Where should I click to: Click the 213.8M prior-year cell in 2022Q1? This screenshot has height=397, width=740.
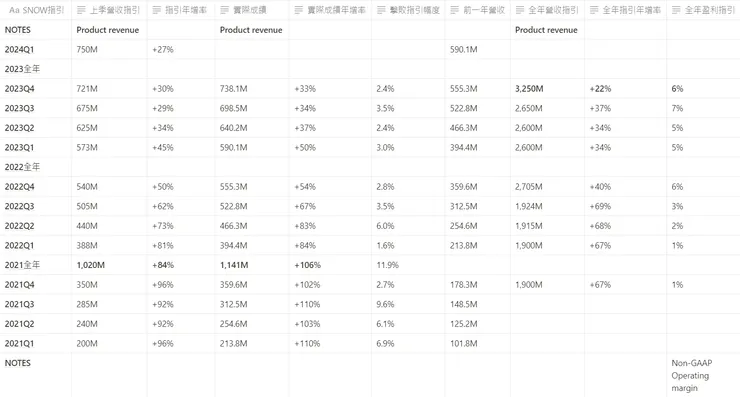tap(463, 245)
